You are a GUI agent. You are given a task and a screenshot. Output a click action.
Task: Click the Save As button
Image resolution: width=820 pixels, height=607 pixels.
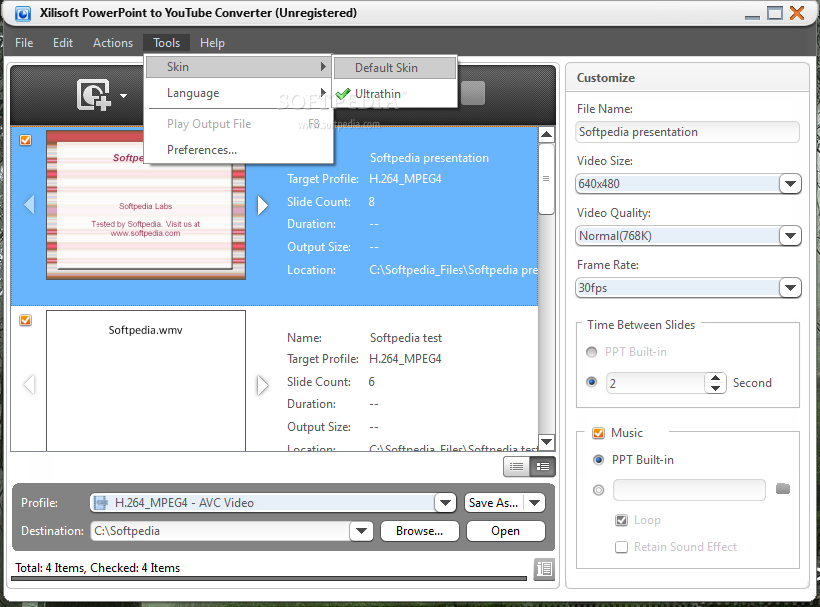coord(494,503)
